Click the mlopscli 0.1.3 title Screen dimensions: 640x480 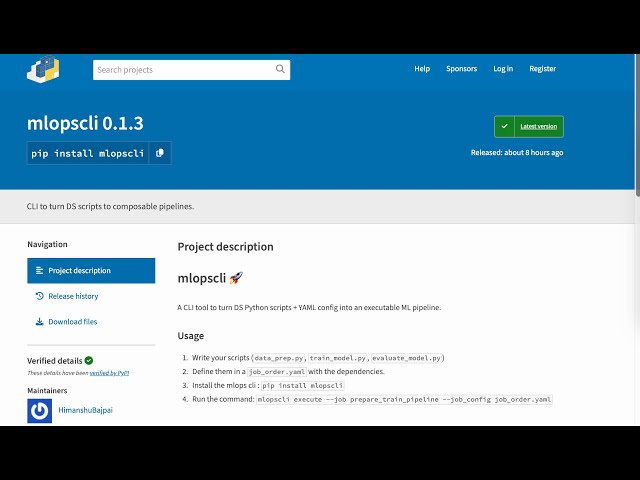click(85, 123)
